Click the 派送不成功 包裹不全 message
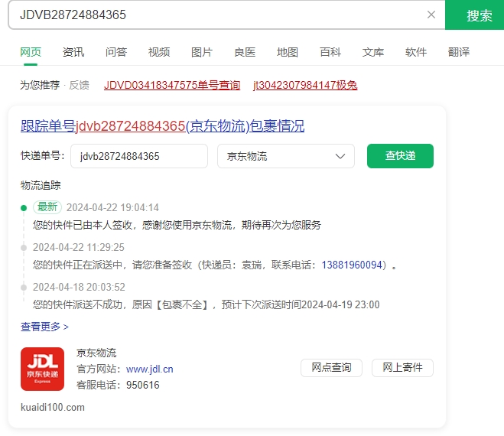 pos(206,304)
